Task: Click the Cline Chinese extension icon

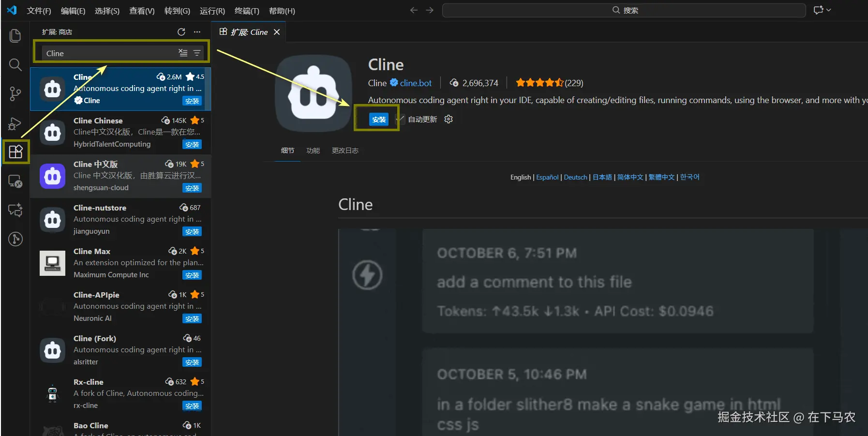Action: point(52,133)
